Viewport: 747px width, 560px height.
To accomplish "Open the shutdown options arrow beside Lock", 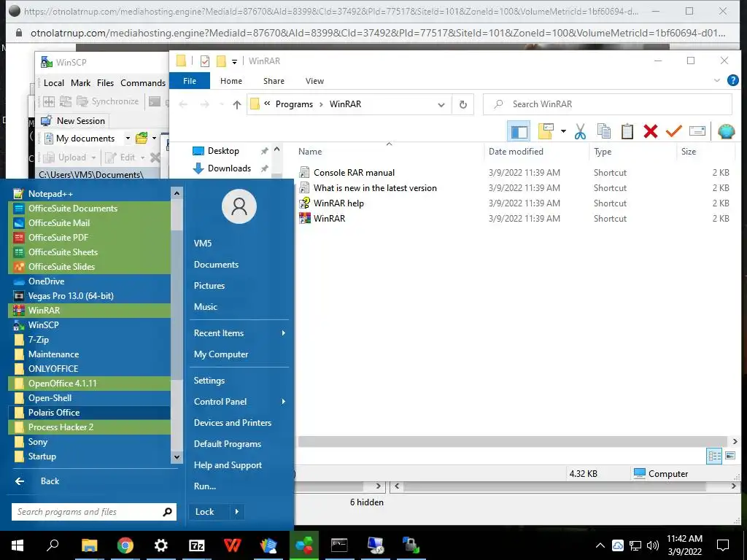I will (237, 512).
